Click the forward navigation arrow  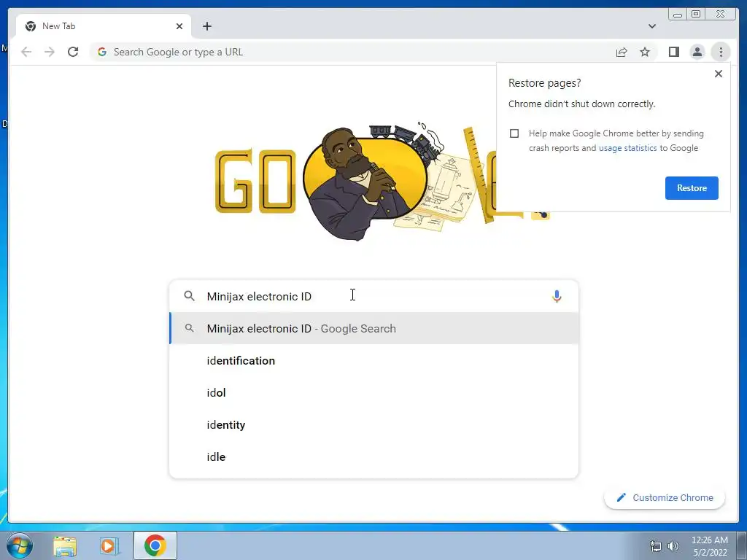click(x=50, y=52)
